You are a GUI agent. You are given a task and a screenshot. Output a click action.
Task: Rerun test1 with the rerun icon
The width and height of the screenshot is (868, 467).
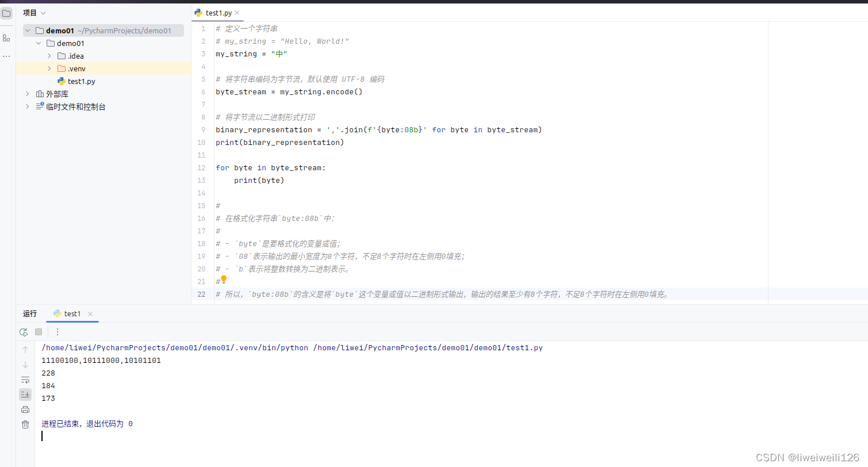tap(24, 332)
